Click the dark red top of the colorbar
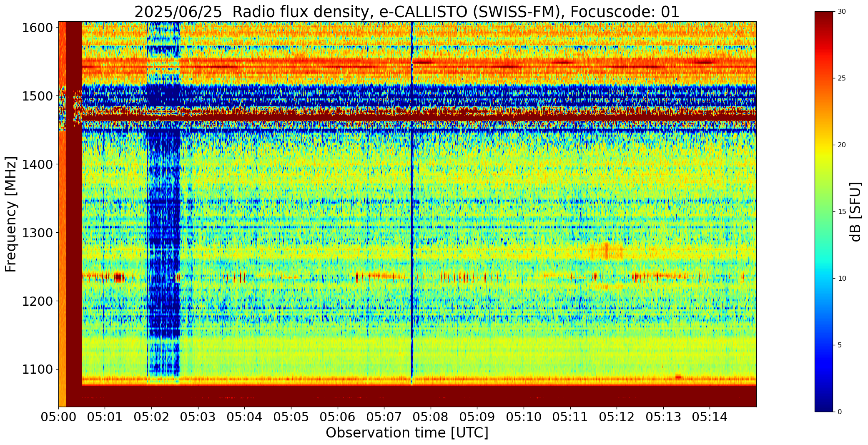 (x=825, y=17)
